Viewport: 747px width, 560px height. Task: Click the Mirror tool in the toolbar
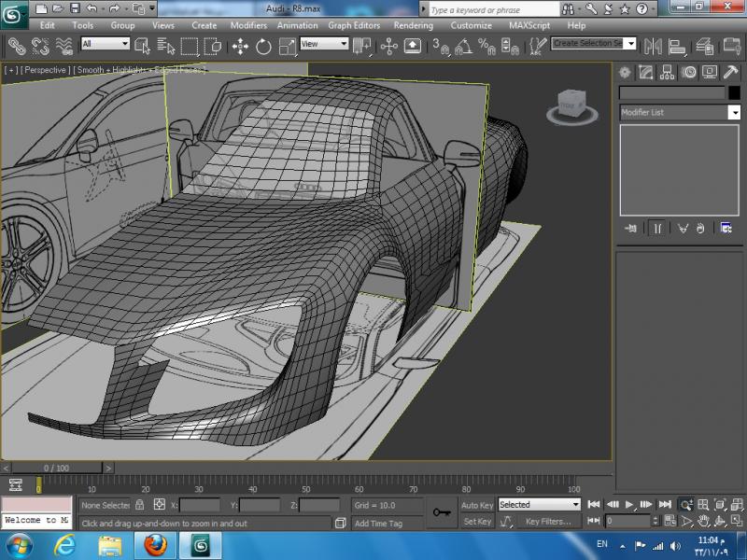coord(654,46)
